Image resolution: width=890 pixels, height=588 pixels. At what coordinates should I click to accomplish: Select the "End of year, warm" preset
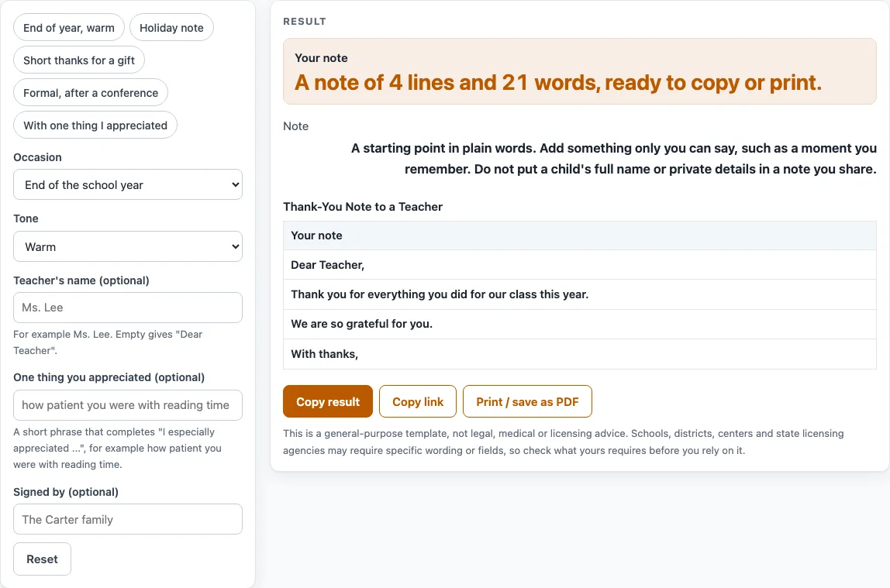click(x=69, y=28)
